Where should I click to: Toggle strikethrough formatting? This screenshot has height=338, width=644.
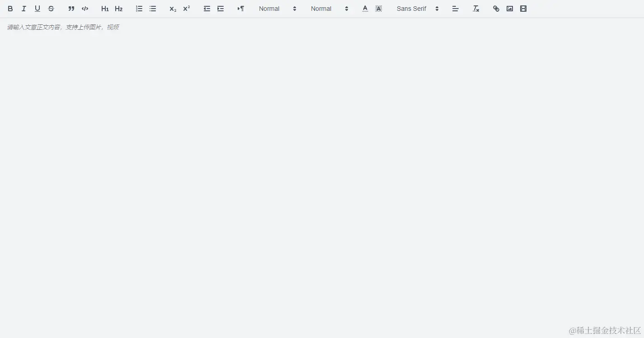(x=51, y=9)
